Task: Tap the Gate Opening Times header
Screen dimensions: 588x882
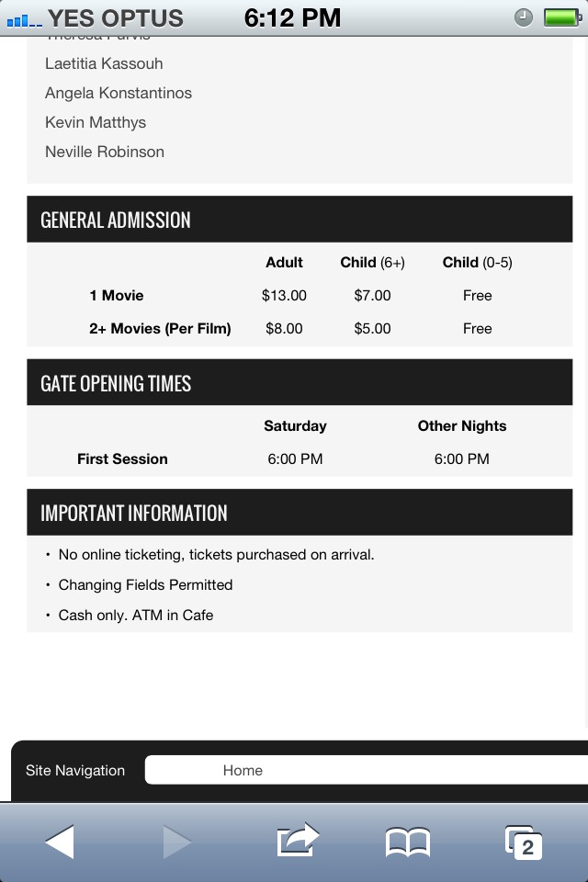Action: pyautogui.click(x=300, y=382)
